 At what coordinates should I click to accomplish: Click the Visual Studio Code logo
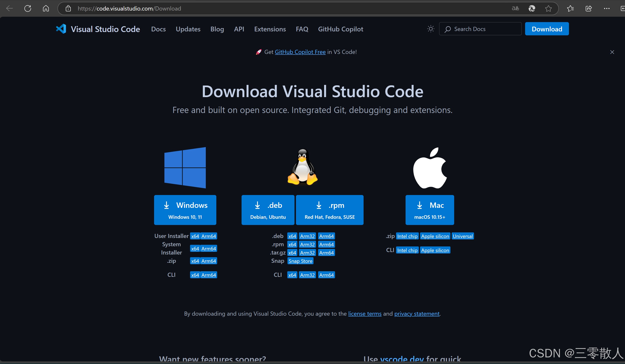click(x=61, y=29)
